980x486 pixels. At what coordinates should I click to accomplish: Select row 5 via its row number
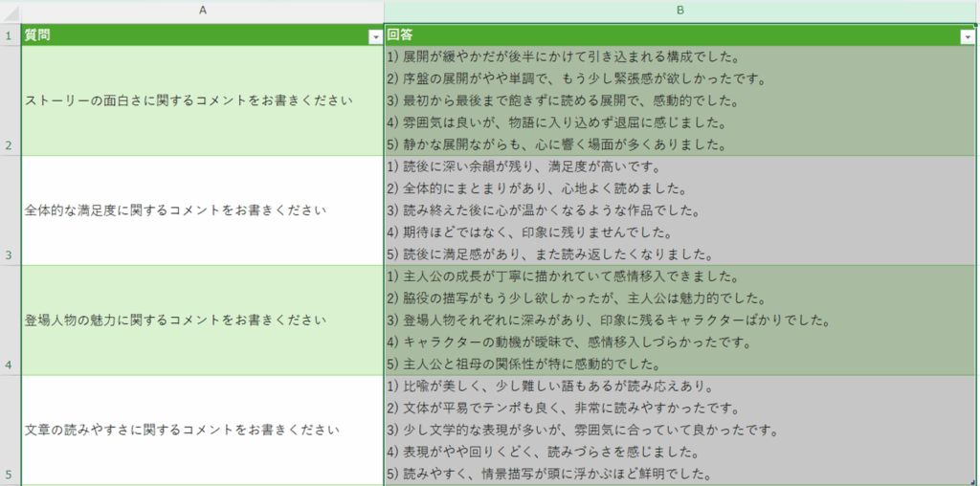point(10,431)
